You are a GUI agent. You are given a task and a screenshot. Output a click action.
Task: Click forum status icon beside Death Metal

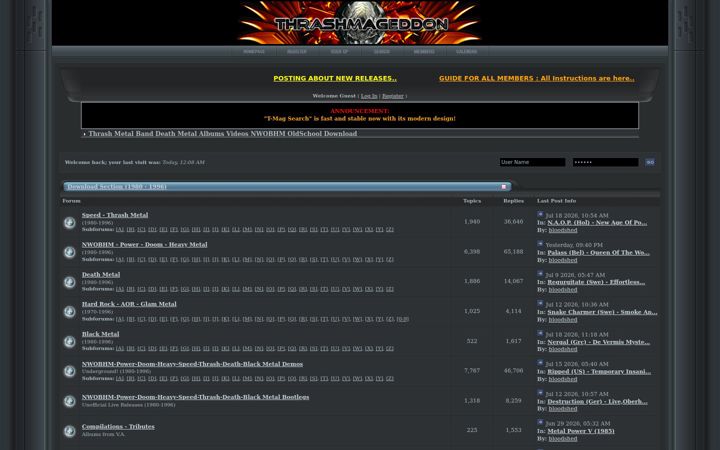point(70,282)
